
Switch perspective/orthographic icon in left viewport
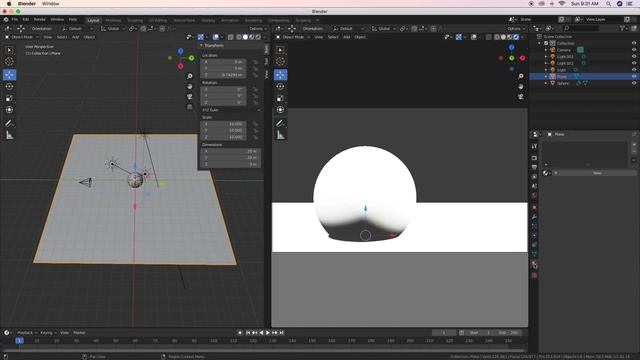pyautogui.click(x=190, y=107)
